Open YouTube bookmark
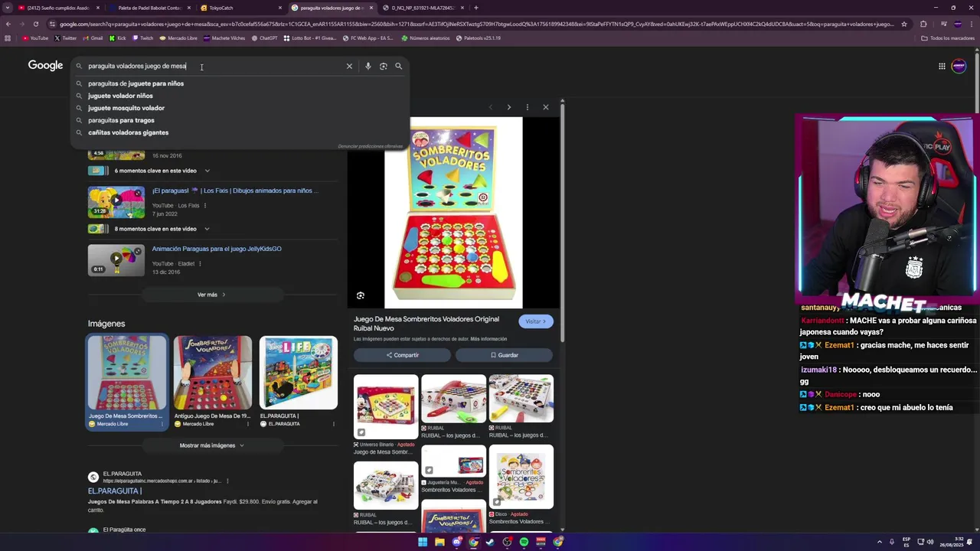This screenshot has height=551, width=980. click(35, 37)
